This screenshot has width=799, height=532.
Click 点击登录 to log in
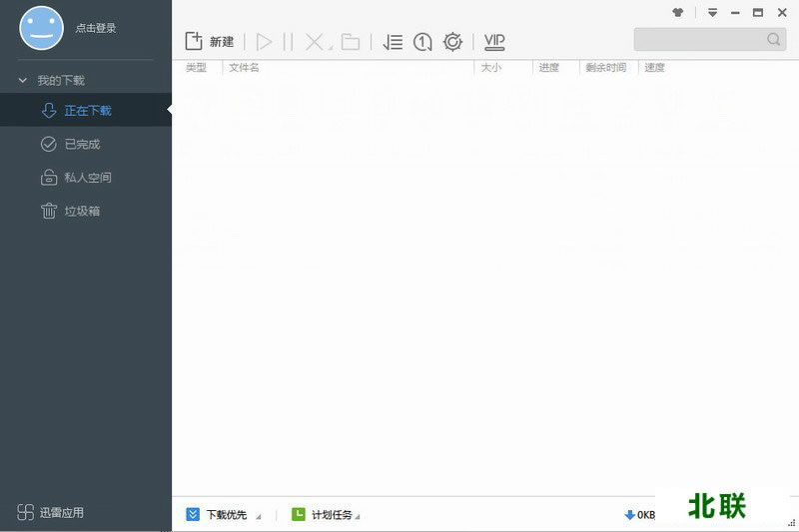pos(96,28)
